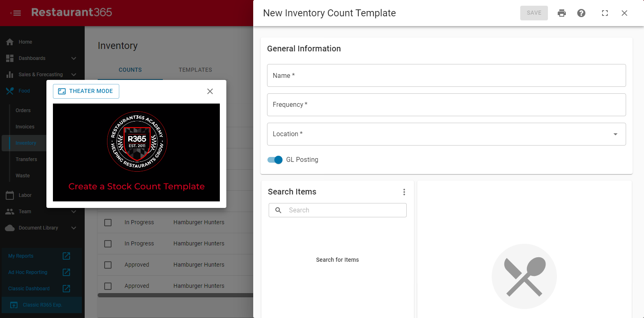The height and width of the screenshot is (318, 644).
Task: Expand the Dashboards menu chevron
Action: click(x=74, y=58)
